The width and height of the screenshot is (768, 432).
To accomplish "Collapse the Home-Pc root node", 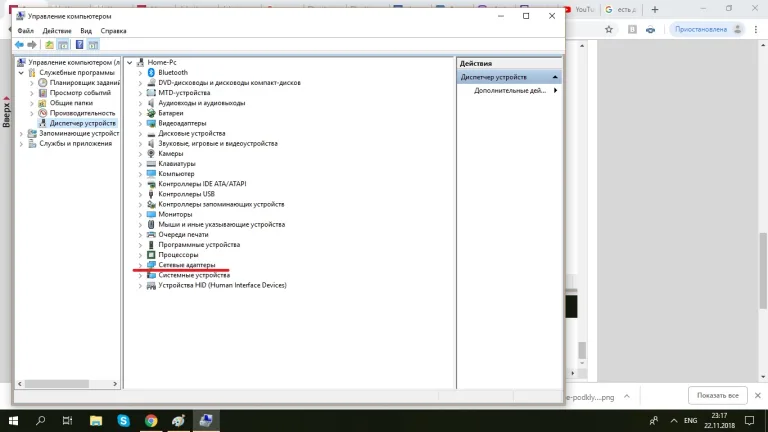I will pyautogui.click(x=129, y=63).
